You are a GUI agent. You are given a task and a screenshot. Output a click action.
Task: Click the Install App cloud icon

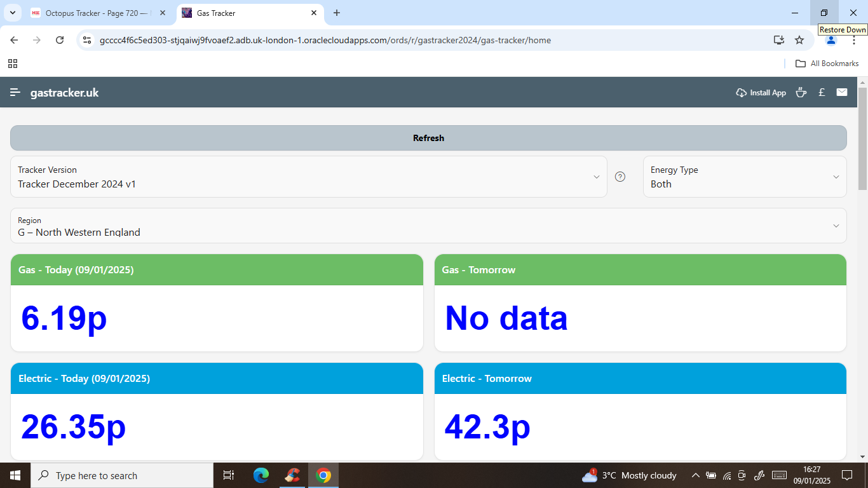[x=741, y=93]
